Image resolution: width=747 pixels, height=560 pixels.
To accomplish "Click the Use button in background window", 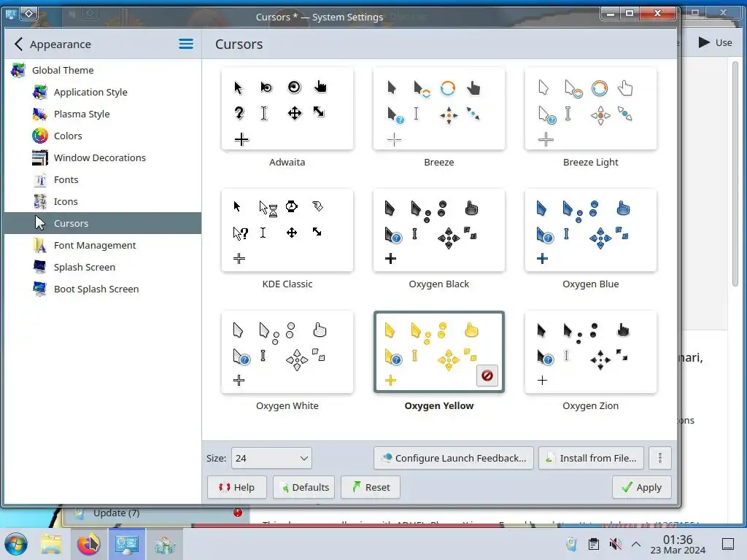I will point(716,42).
